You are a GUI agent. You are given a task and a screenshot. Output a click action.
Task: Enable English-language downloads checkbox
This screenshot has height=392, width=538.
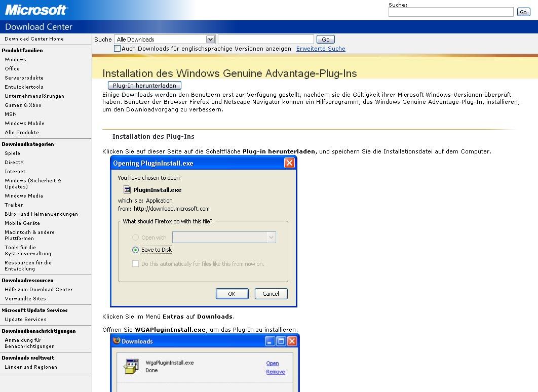point(118,49)
